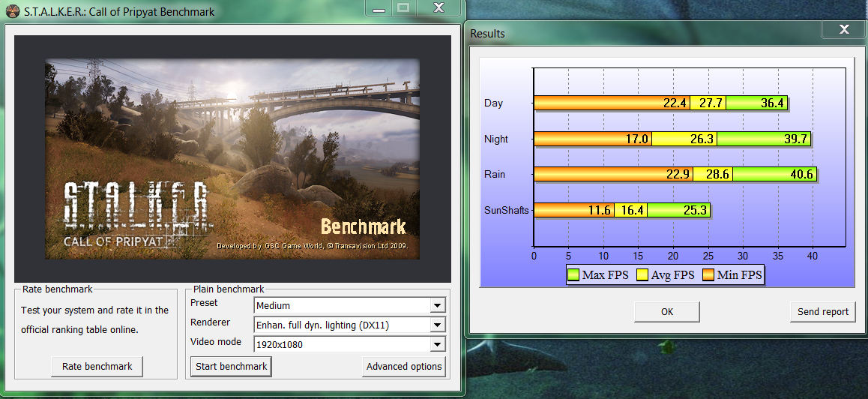Click the Start benchmark button

pos(231,366)
